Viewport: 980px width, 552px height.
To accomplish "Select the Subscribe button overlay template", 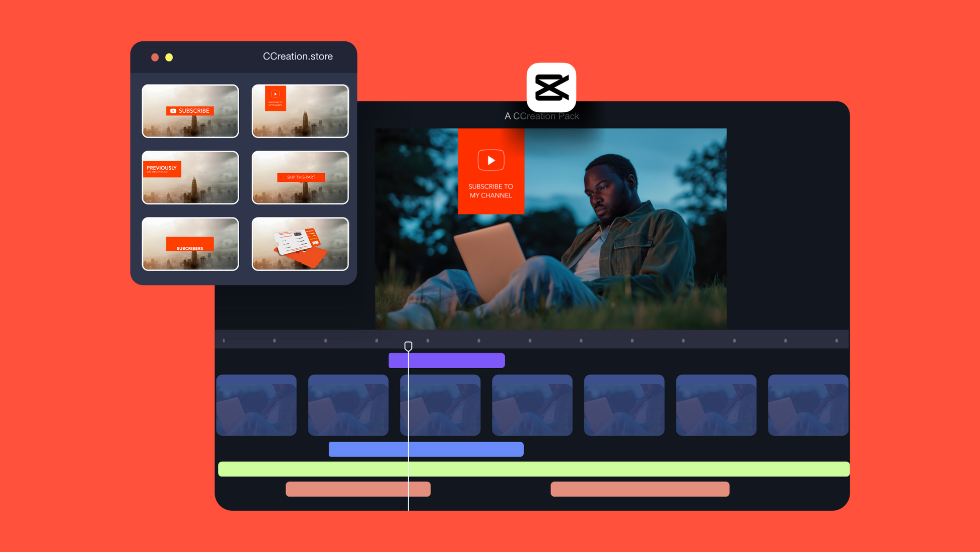I will pyautogui.click(x=192, y=110).
